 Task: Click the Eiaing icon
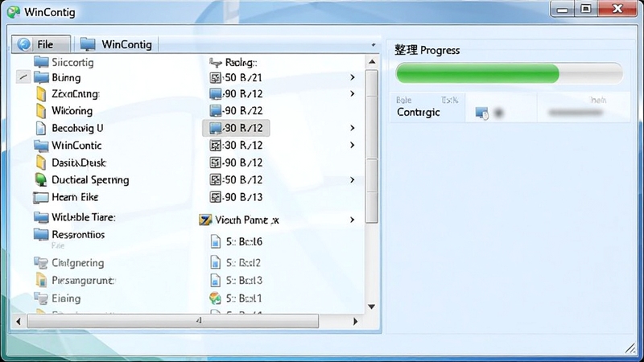coord(41,298)
